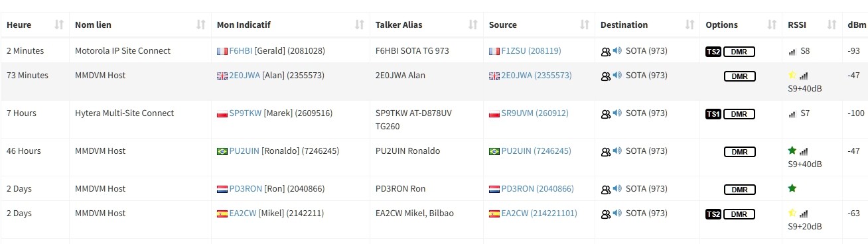The height and width of the screenshot is (244, 868).
Task: Open the SR9UVM (260912) source link
Action: point(535,113)
